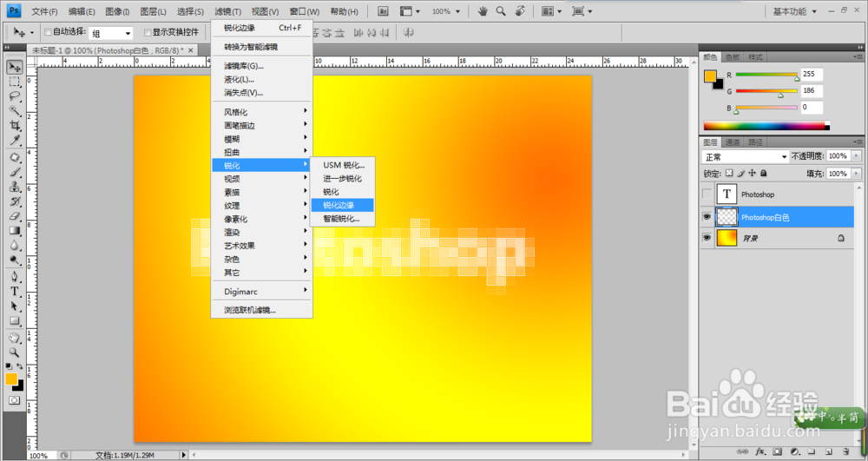Click the magnifier icon in the application bar

coord(501,11)
